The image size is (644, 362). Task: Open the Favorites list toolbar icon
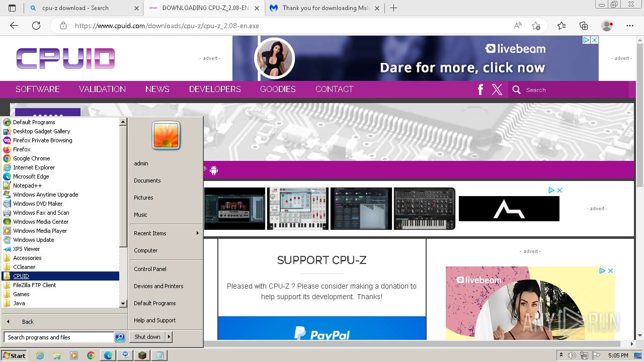[x=561, y=26]
